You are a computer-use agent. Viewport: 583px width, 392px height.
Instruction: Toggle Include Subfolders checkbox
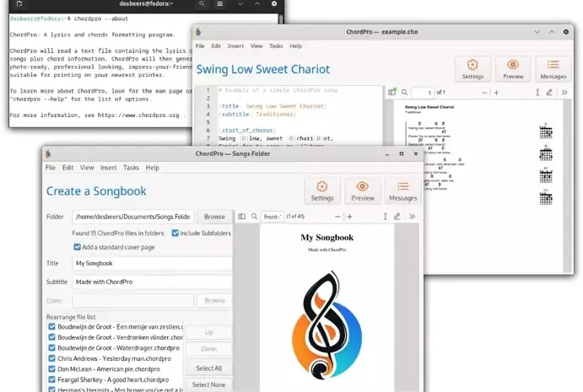click(175, 233)
